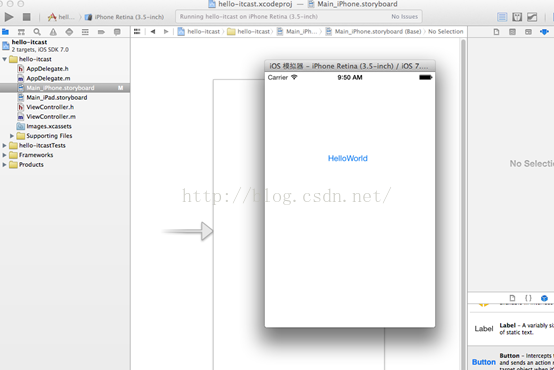The image size is (554, 370).
Task: Open the Attributes inspector
Action: pyautogui.click(x=544, y=32)
